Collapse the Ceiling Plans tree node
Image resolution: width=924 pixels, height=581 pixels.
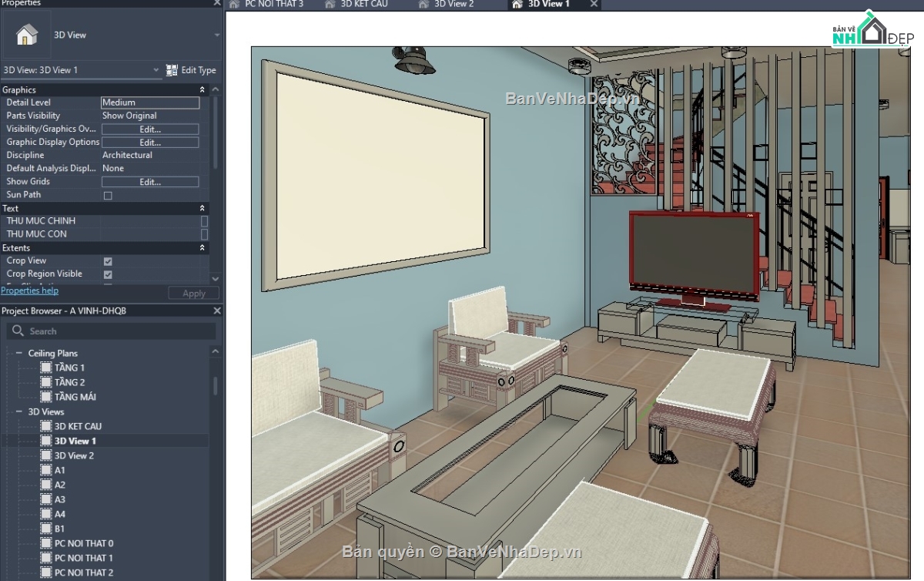19,353
